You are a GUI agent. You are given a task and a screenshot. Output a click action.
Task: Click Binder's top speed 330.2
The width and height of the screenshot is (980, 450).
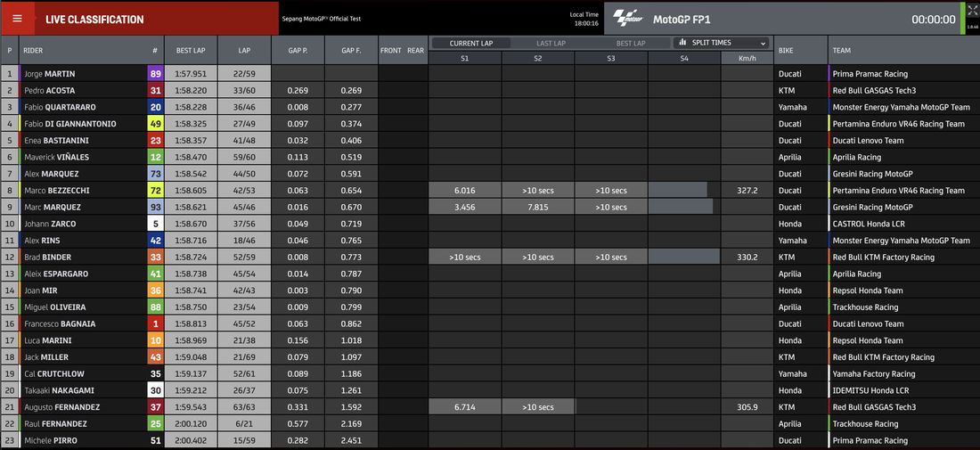747,257
